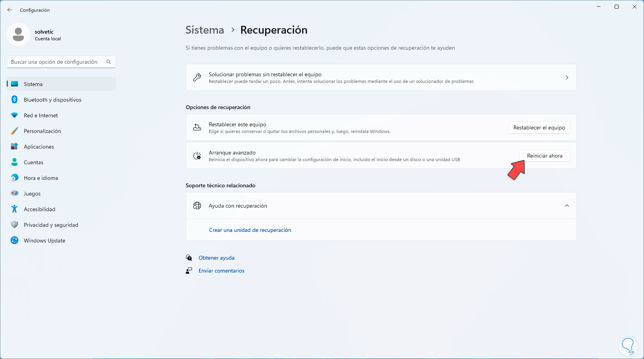Viewport: 644px width, 359px height.
Task: Focus the Buscar una opción de configuración field
Action: 61,62
